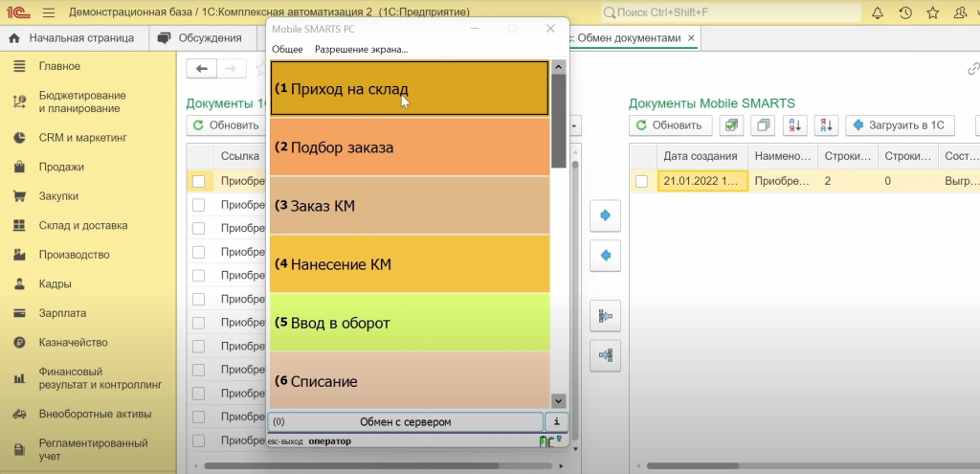Open the Закупки section
The height and width of the screenshot is (474, 980).
[x=58, y=196]
